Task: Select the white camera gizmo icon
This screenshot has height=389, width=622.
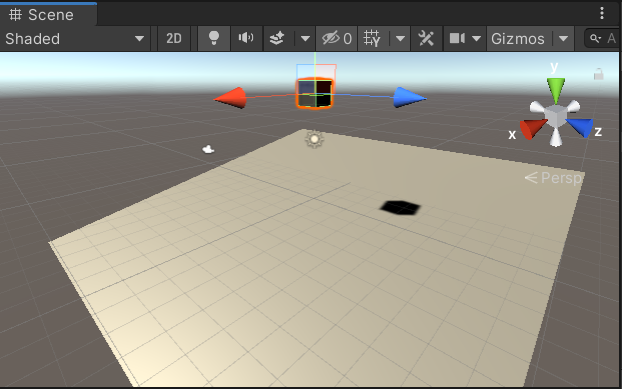Action: (208, 149)
